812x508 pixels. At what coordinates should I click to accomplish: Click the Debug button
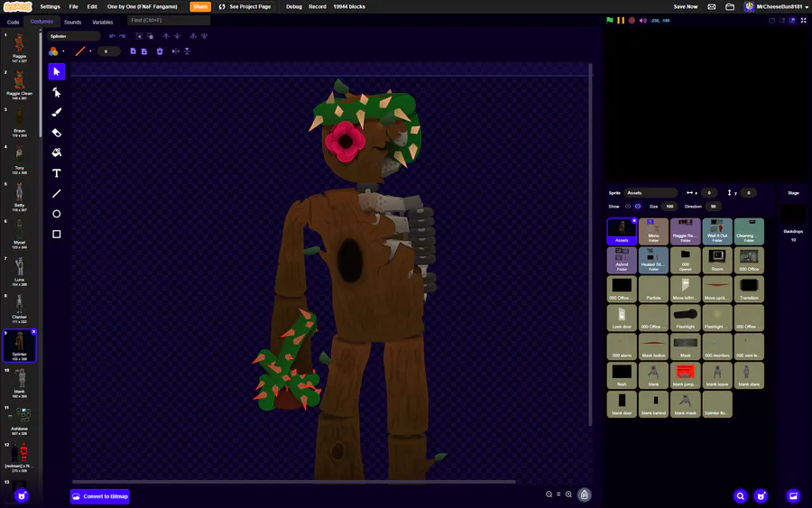[x=293, y=6]
